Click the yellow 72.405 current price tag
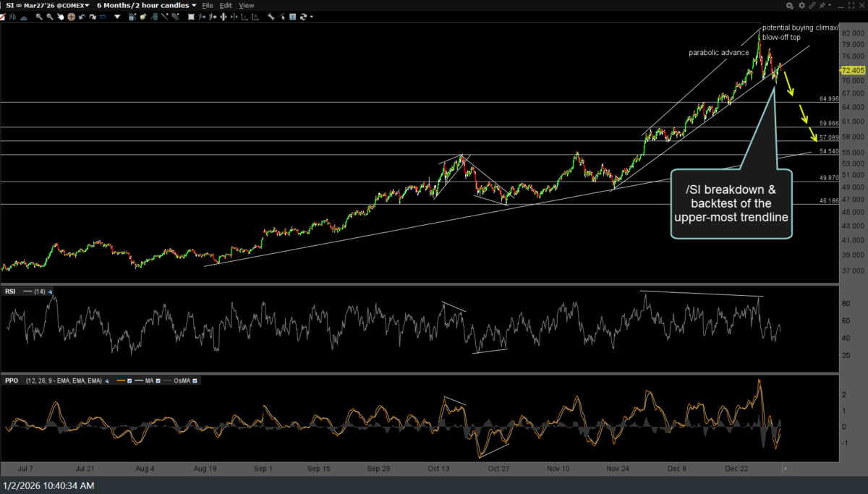Image resolution: width=868 pixels, height=494 pixels. 854,70
